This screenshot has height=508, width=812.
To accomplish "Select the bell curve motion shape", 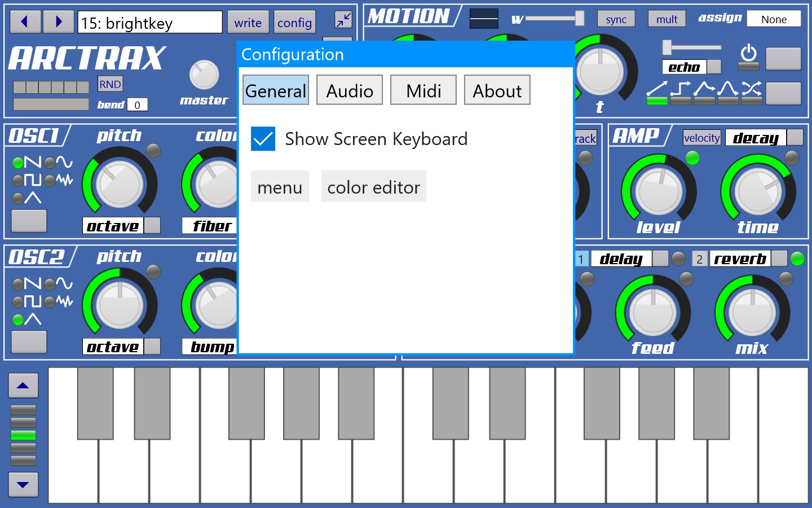I will [728, 93].
